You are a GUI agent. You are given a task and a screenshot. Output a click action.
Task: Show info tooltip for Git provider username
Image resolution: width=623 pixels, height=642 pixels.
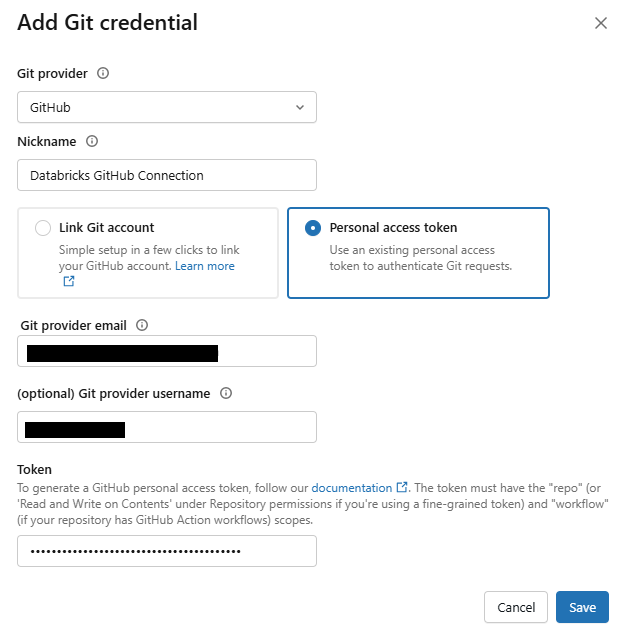(x=226, y=393)
